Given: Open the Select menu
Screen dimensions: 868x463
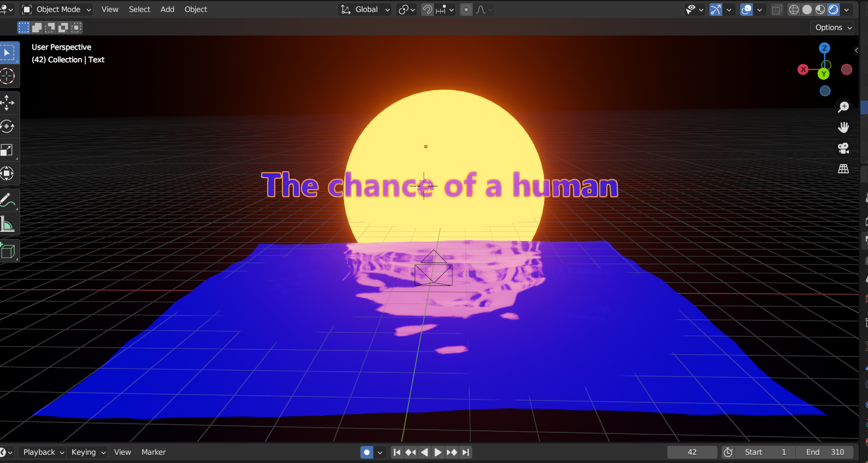Looking at the screenshot, I should click(x=139, y=9).
